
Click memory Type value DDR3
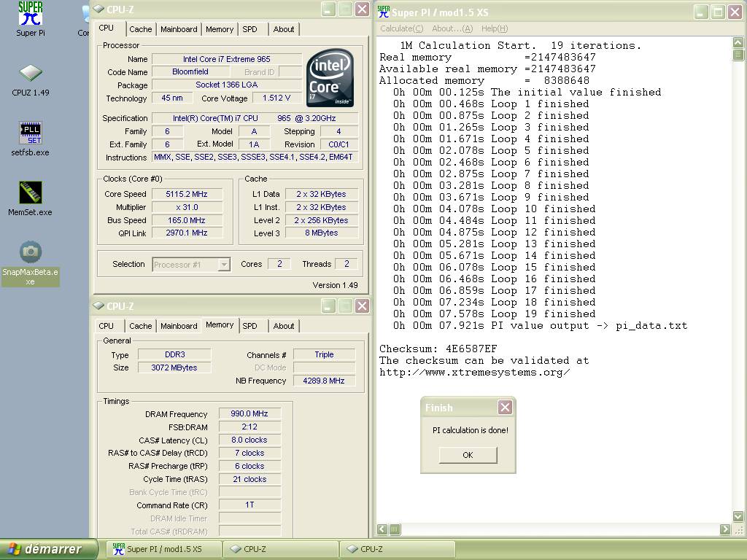tap(175, 354)
